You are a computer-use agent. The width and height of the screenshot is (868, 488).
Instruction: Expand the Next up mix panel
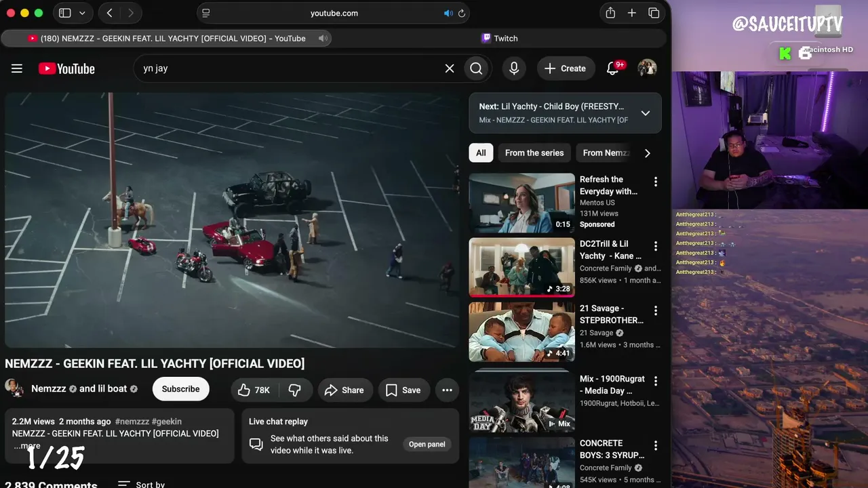646,113
